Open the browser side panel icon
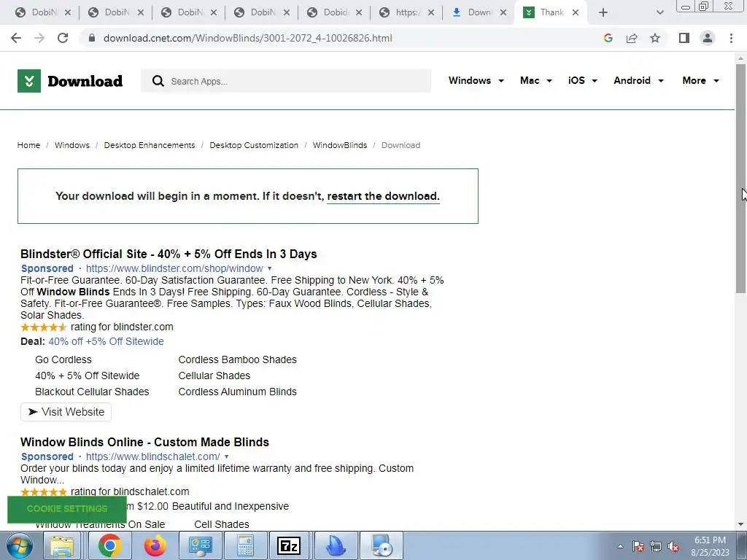 coord(684,38)
